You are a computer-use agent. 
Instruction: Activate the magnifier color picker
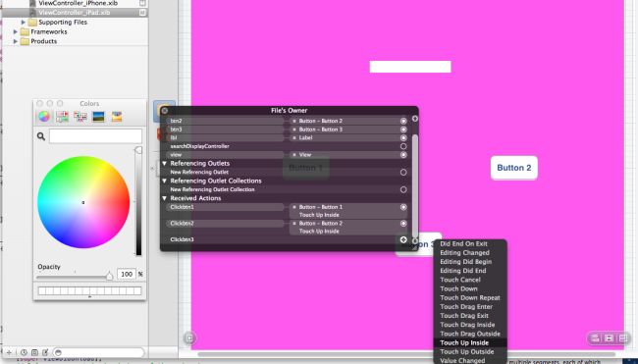pyautogui.click(x=41, y=136)
